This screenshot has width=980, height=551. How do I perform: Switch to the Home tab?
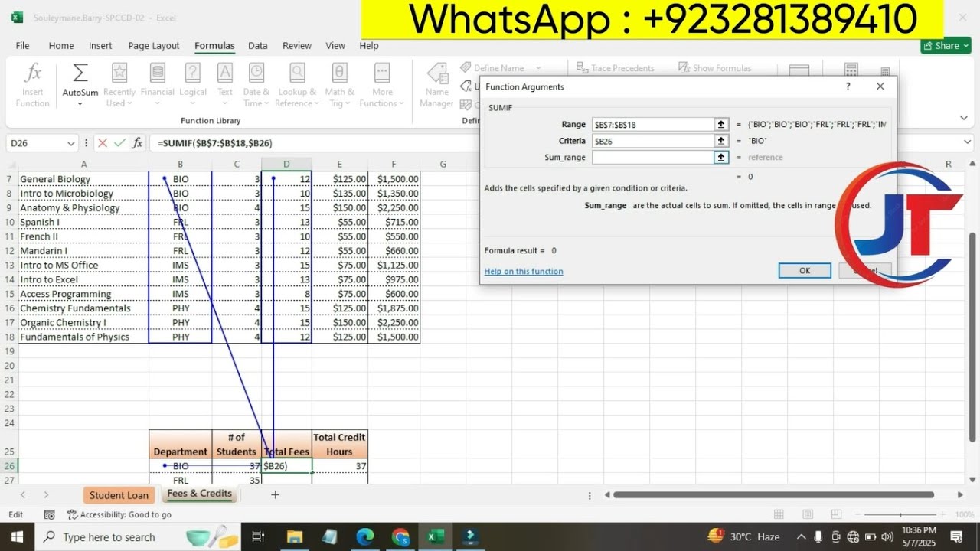(61, 46)
